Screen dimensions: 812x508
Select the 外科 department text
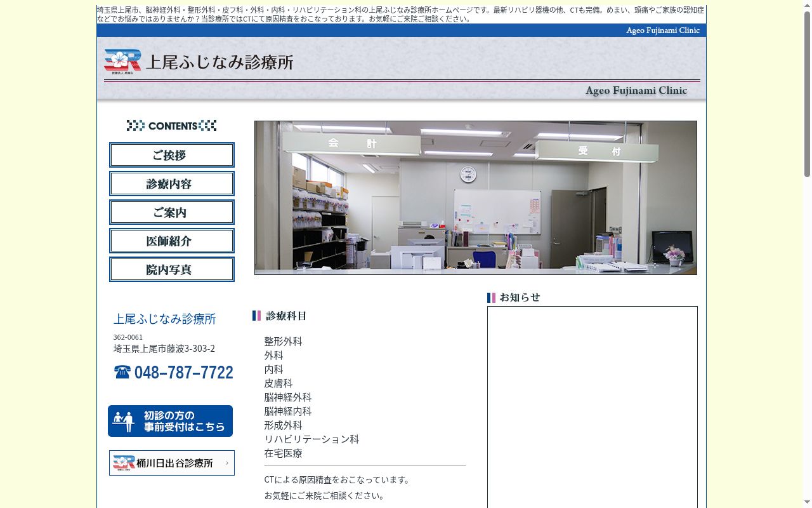[x=274, y=356]
